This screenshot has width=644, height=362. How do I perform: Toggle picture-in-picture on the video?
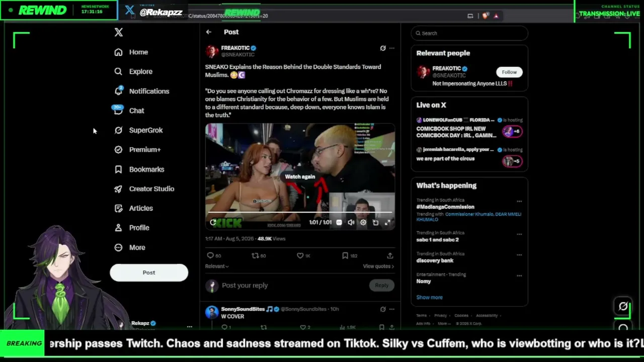point(375,222)
